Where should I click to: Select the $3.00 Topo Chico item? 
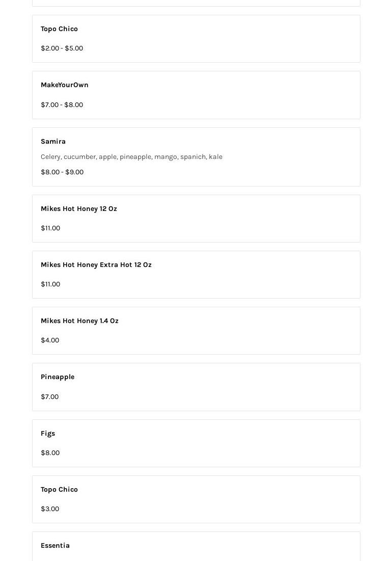(x=59, y=490)
